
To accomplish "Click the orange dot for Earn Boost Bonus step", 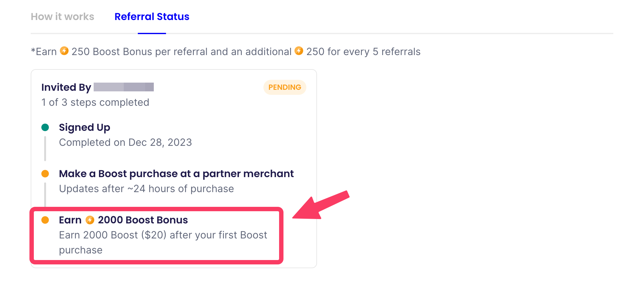I will (45, 220).
